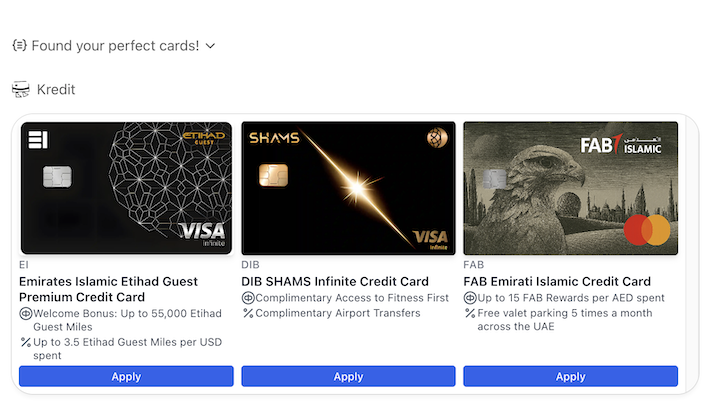
Task: Click the percent icon beside Complimentary Airport Transfers
Action: [248, 314]
